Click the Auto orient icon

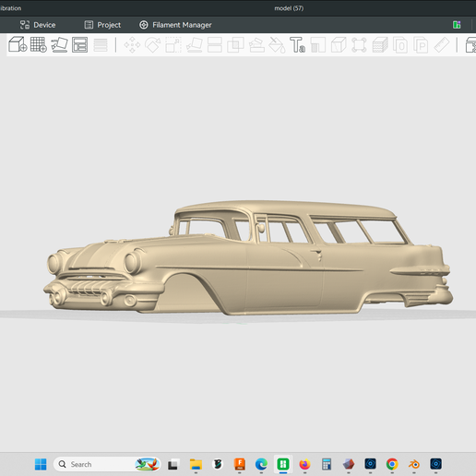tap(59, 44)
